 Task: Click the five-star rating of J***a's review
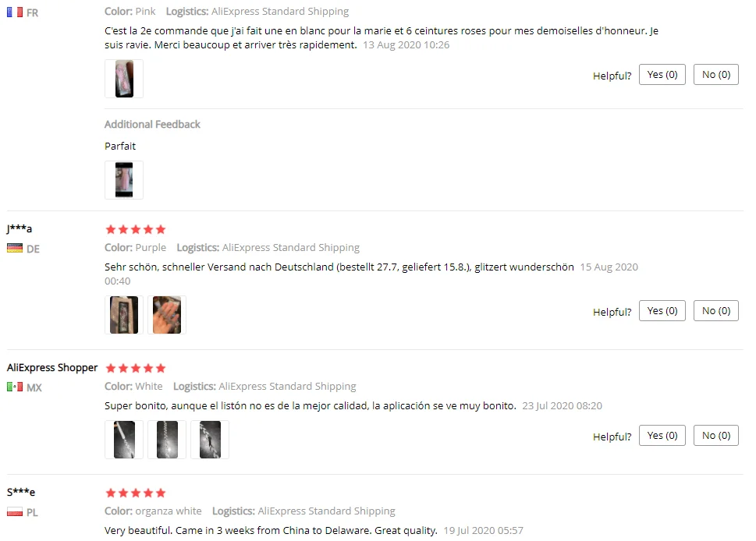(136, 229)
